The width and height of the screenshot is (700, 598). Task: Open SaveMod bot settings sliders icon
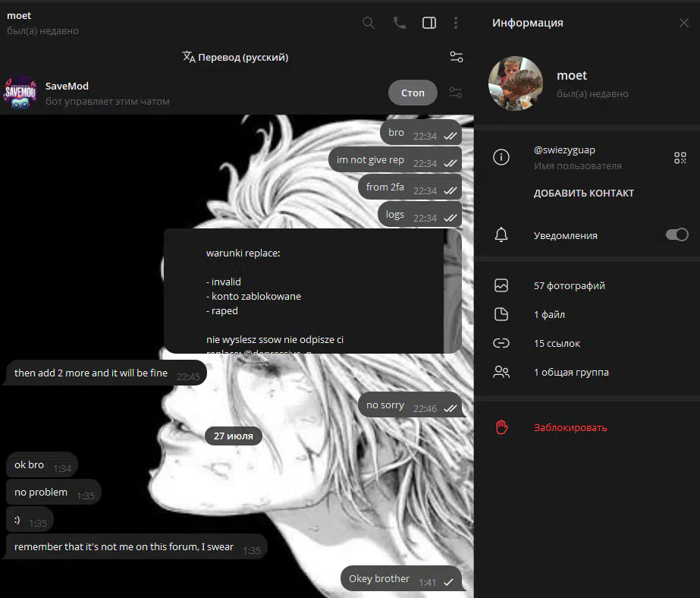coord(456,93)
